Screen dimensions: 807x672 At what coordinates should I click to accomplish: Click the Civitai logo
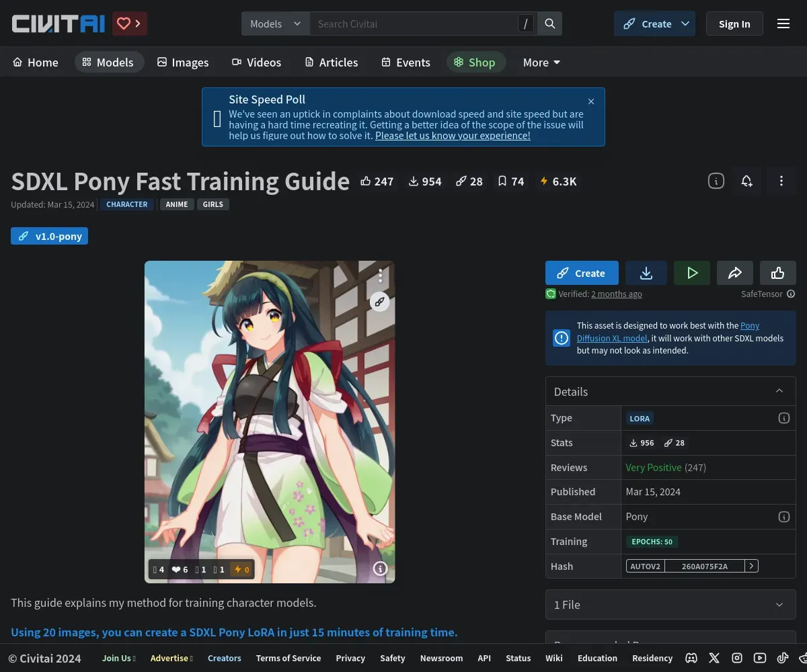(x=59, y=24)
